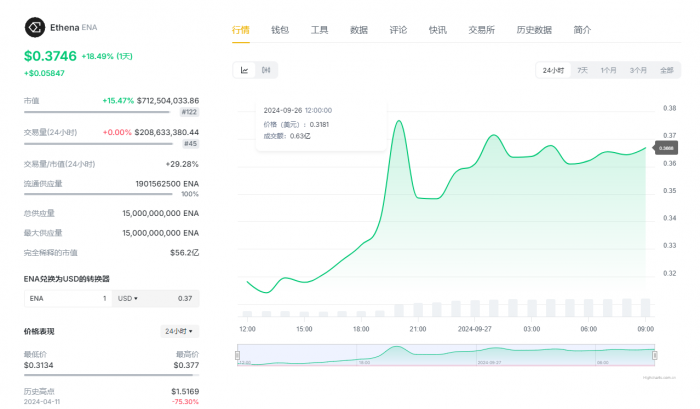Click the highest price $0.377
The width and height of the screenshot is (700, 409).
[x=187, y=365]
